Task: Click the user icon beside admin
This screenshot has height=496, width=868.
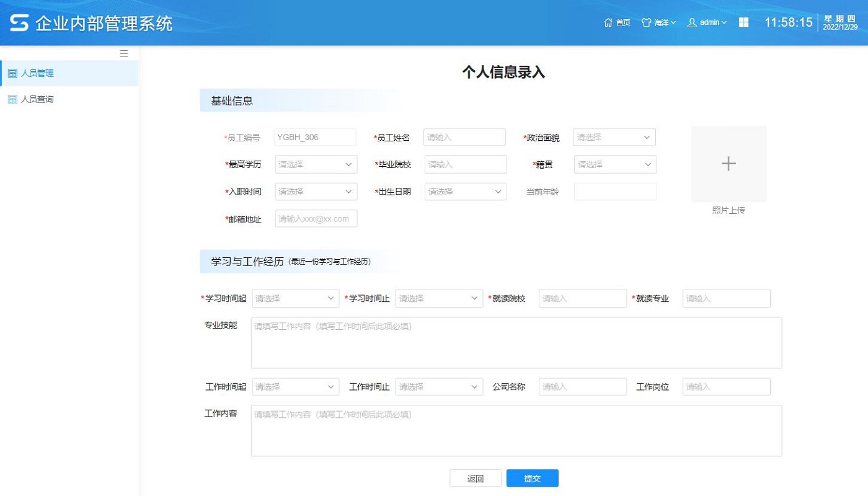Action: [x=691, y=22]
